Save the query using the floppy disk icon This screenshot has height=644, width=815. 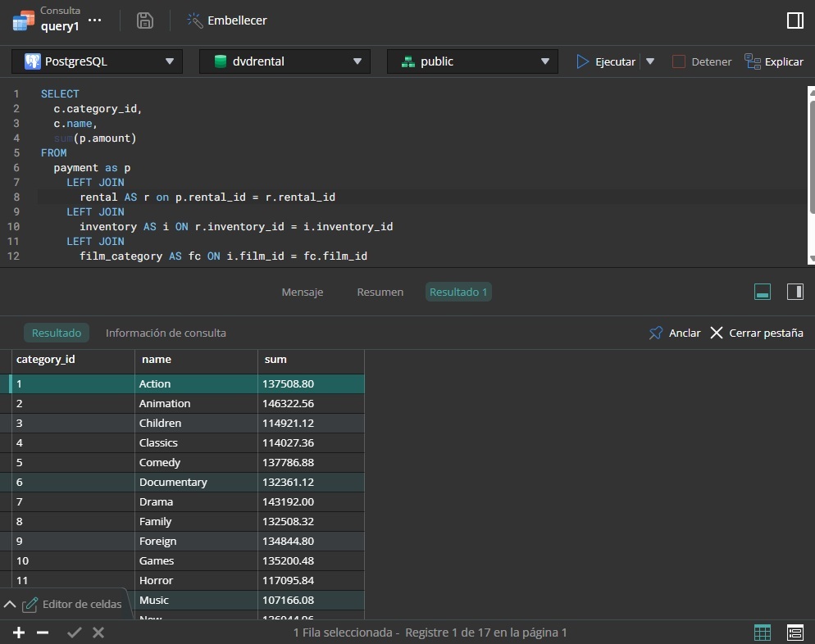click(145, 20)
